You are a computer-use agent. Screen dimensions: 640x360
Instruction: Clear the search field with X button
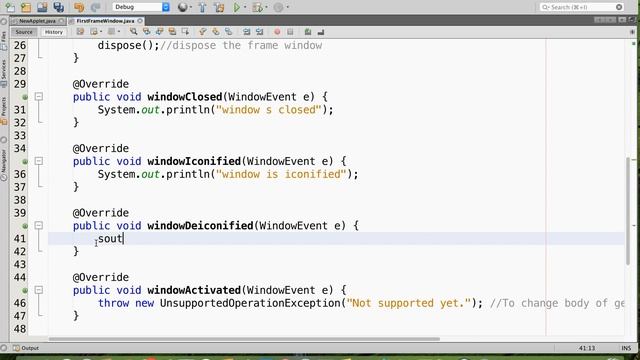[x=619, y=7]
